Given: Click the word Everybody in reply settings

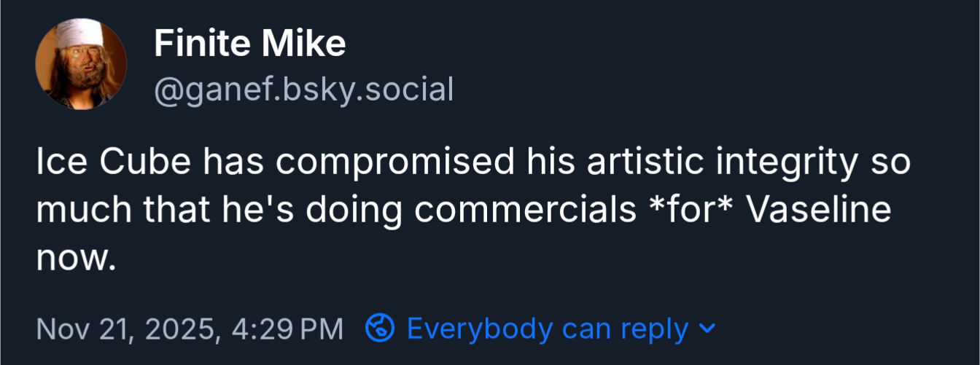Looking at the screenshot, I should (x=479, y=329).
